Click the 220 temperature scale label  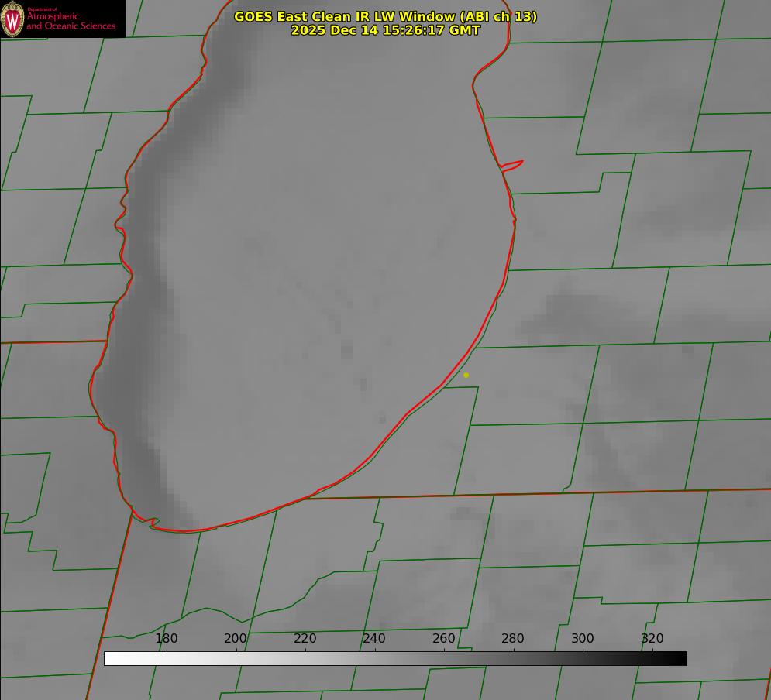[x=305, y=638]
